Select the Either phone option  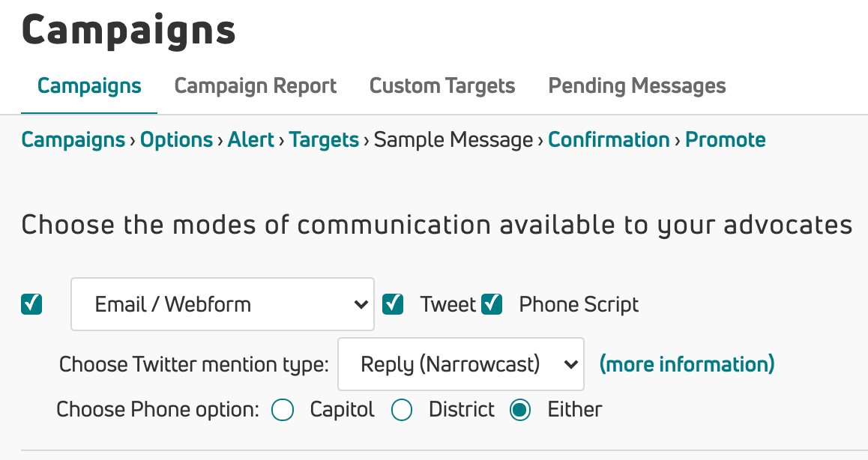[x=520, y=411]
